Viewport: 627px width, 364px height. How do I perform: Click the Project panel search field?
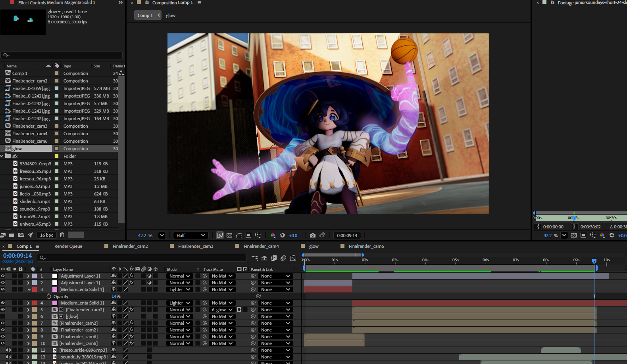pos(62,55)
